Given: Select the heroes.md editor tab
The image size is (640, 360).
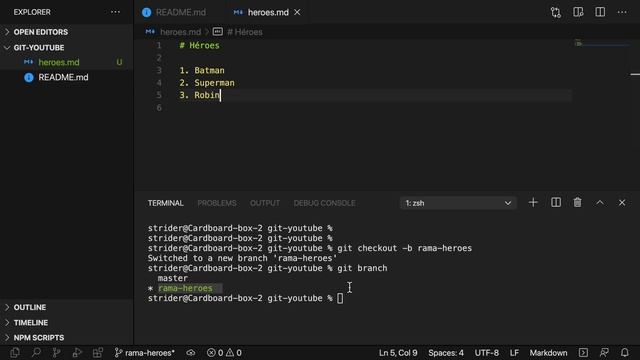Looking at the screenshot, I should 268,12.
